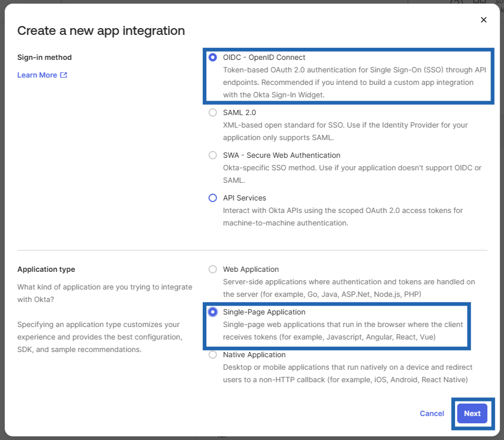Screen dimensions: 504x440
Task: Click the 'Create a new app integration' heading
Action: pos(101,31)
